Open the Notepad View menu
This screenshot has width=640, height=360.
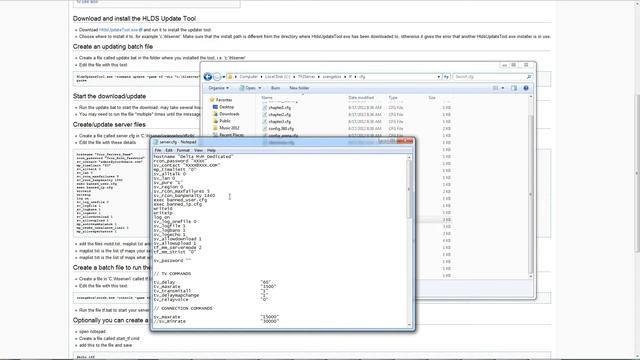198,150
